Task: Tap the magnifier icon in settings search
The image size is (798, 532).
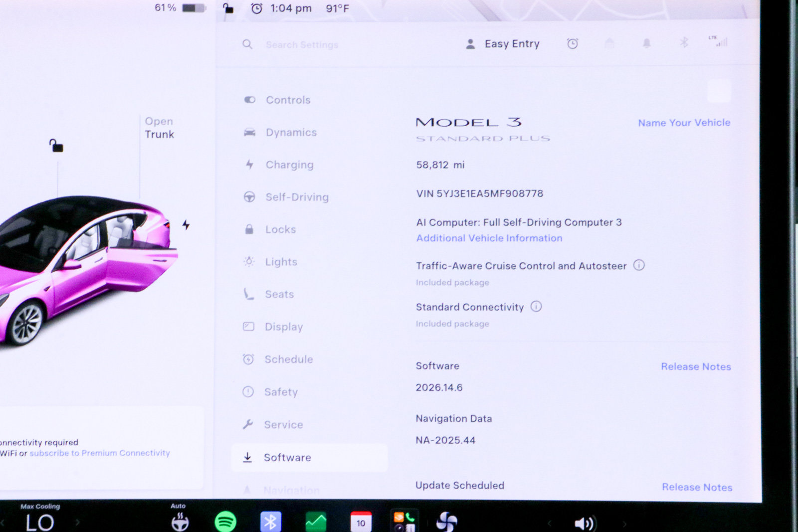Action: click(247, 44)
